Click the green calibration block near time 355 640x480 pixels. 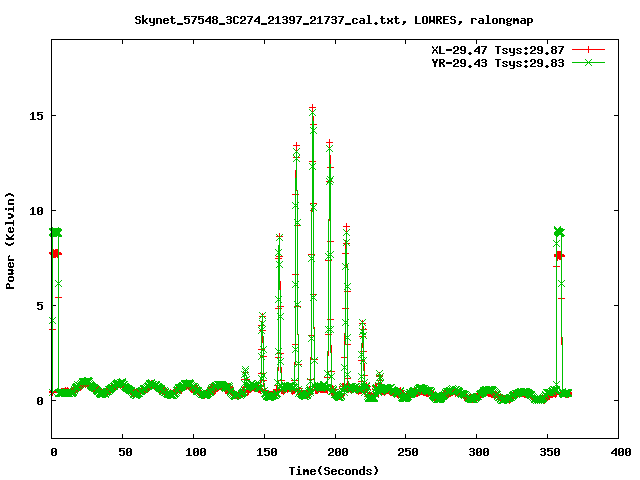(x=559, y=231)
